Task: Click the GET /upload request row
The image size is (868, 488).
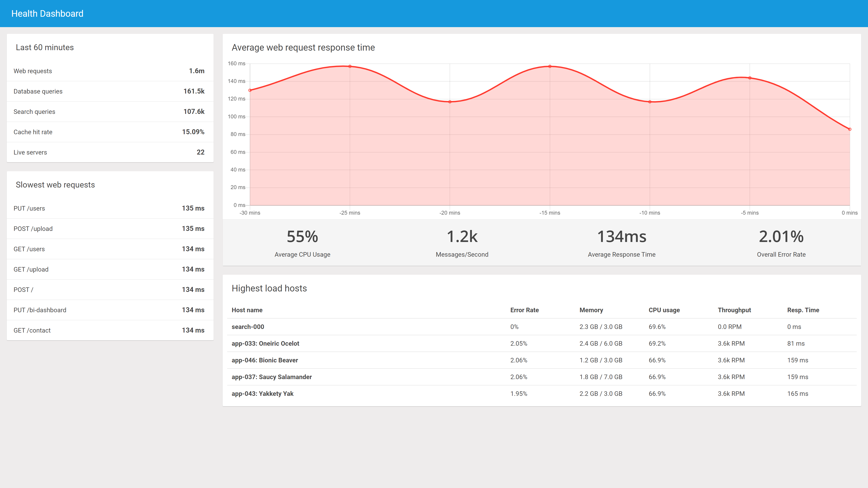Action: click(110, 270)
